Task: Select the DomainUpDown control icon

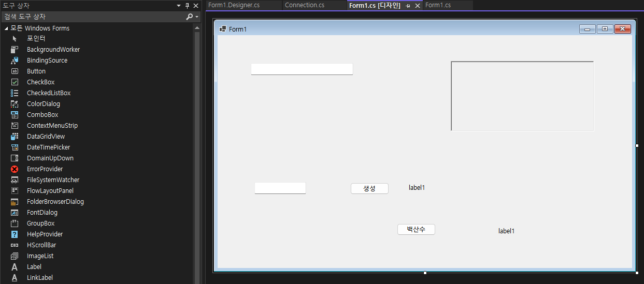Action: tap(15, 158)
